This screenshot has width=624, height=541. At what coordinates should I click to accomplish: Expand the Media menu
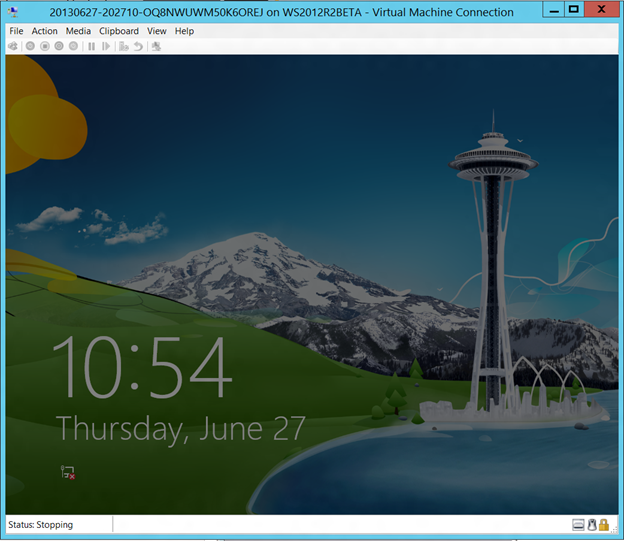78,31
